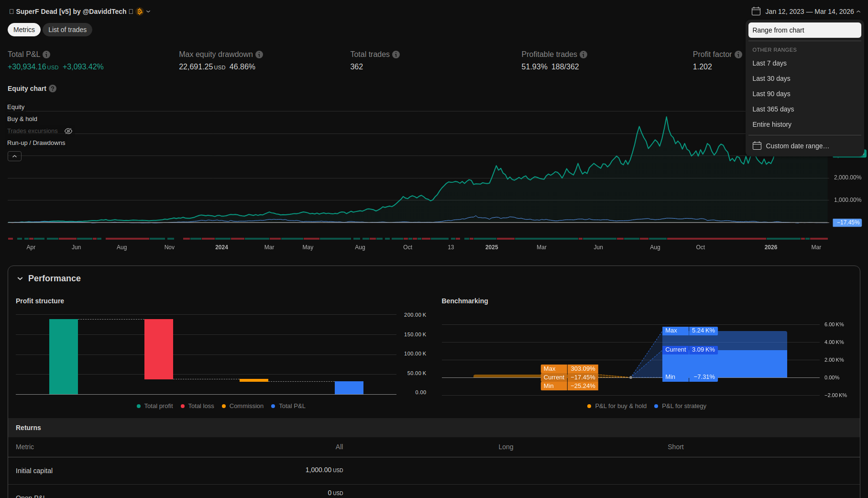
Task: Open the Total trades info tooltip icon
Action: (396, 55)
